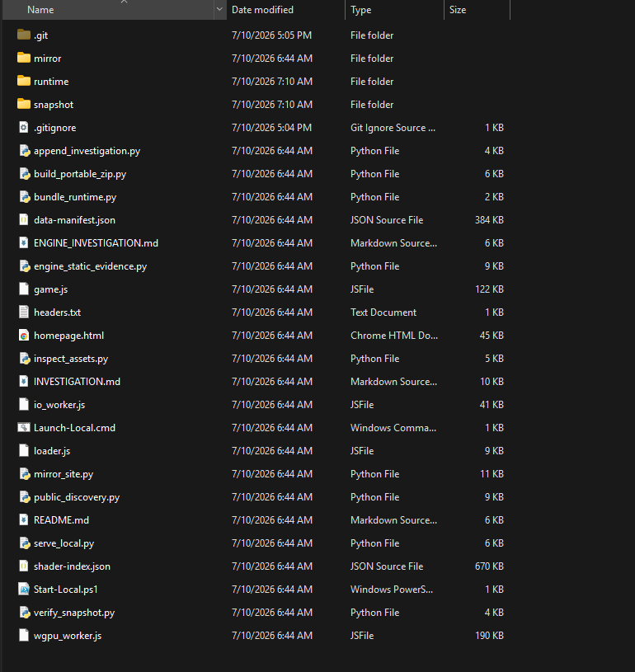Click the headers.txt text document icon
Screen dimensions: 635x672
pos(24,313)
